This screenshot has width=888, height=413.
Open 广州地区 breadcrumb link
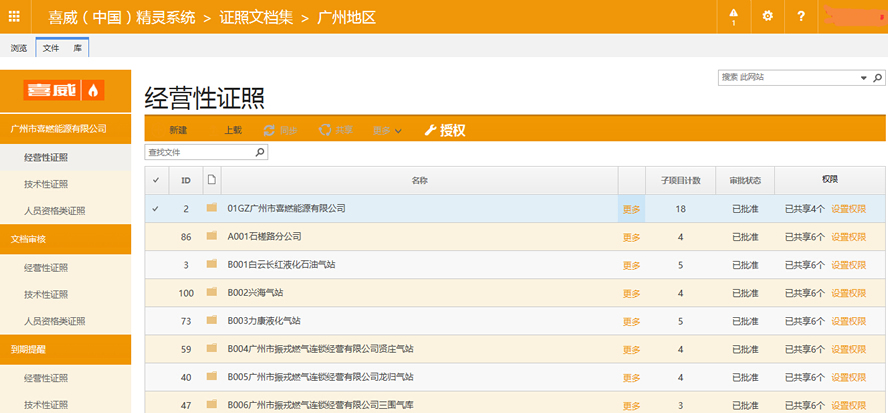347,18
